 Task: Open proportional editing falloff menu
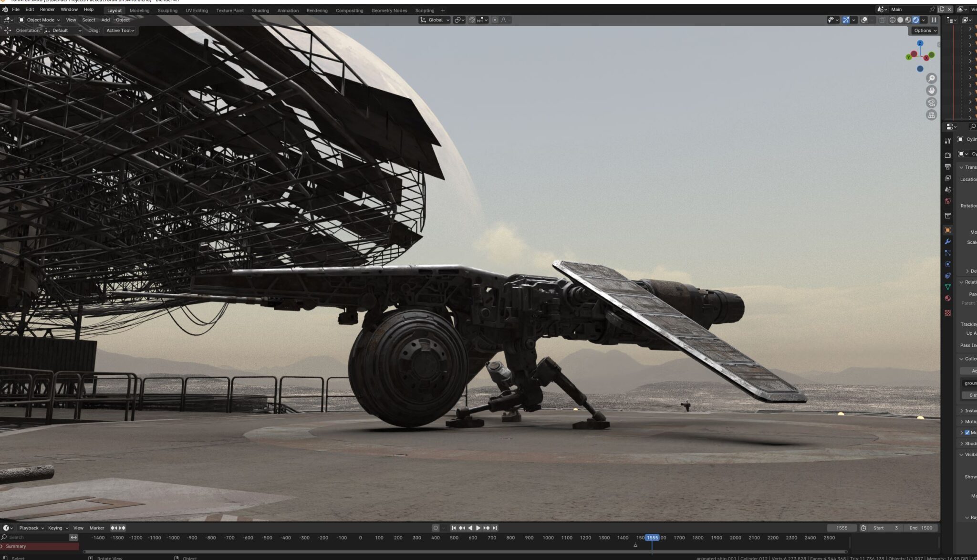[505, 20]
